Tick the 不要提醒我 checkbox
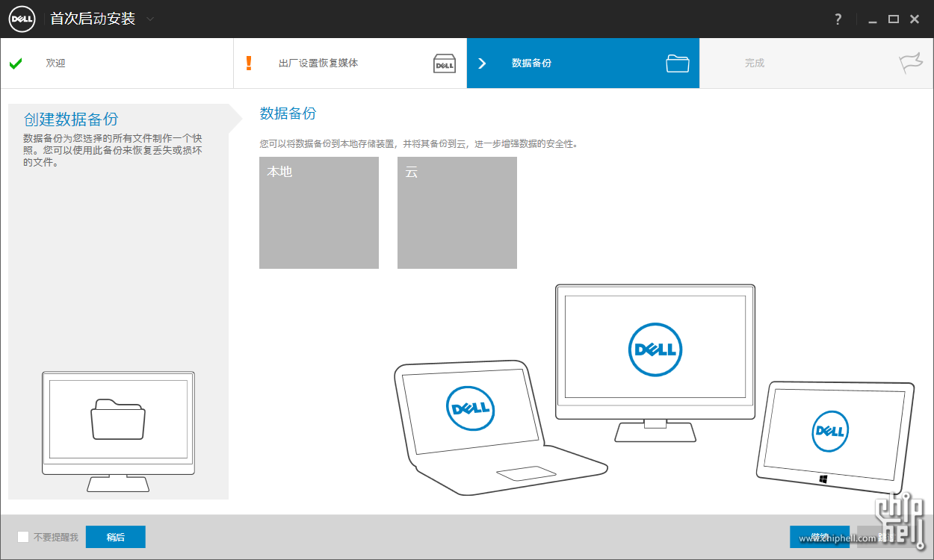This screenshot has width=934, height=560. tap(23, 537)
